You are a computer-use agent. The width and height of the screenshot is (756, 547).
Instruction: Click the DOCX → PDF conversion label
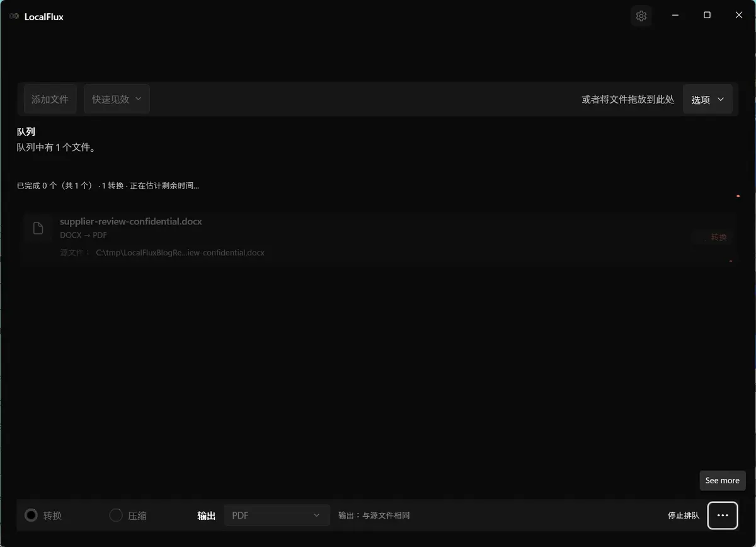click(x=83, y=235)
